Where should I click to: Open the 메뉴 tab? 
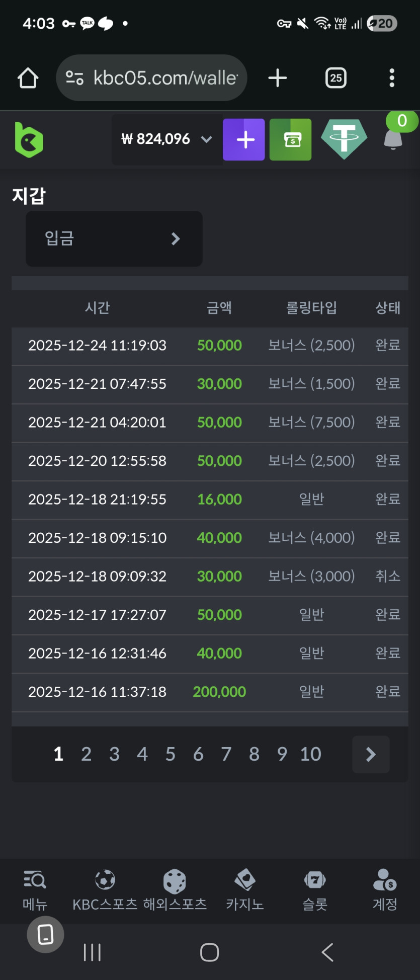tap(35, 890)
